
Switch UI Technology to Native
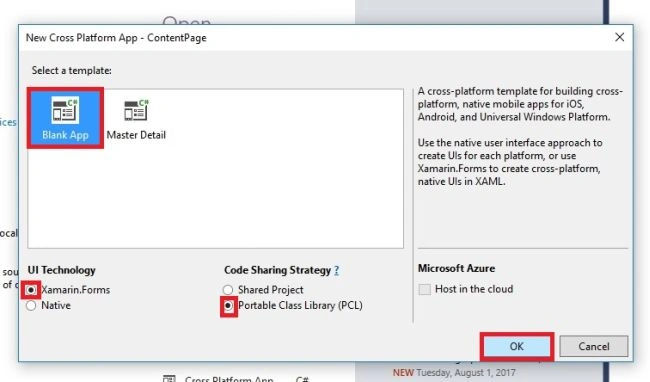pyautogui.click(x=31, y=306)
